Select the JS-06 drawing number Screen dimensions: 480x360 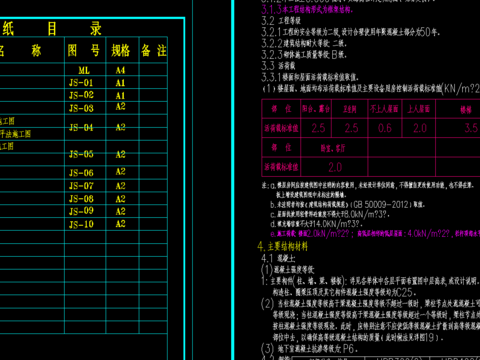[x=81, y=173]
